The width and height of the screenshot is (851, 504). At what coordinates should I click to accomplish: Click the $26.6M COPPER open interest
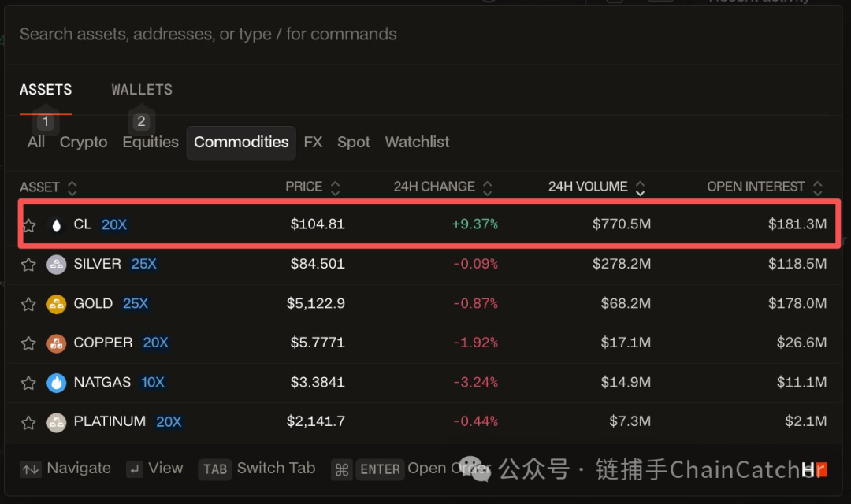tap(801, 343)
